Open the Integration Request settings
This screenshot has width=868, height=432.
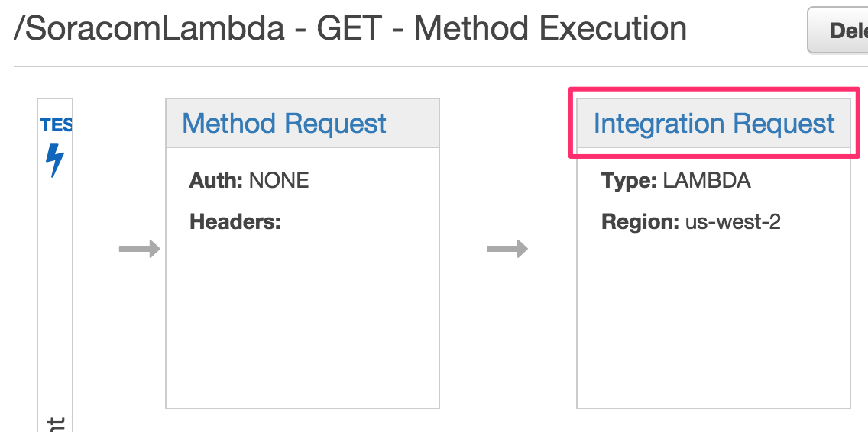click(x=714, y=124)
